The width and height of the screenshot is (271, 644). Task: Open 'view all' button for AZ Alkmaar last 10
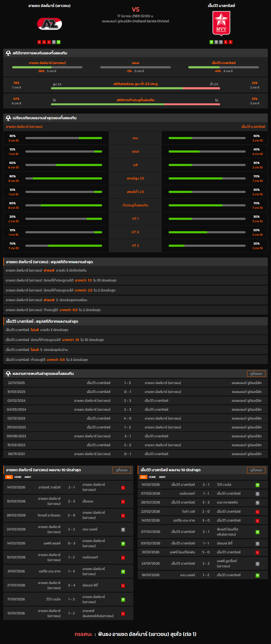[x=121, y=470]
